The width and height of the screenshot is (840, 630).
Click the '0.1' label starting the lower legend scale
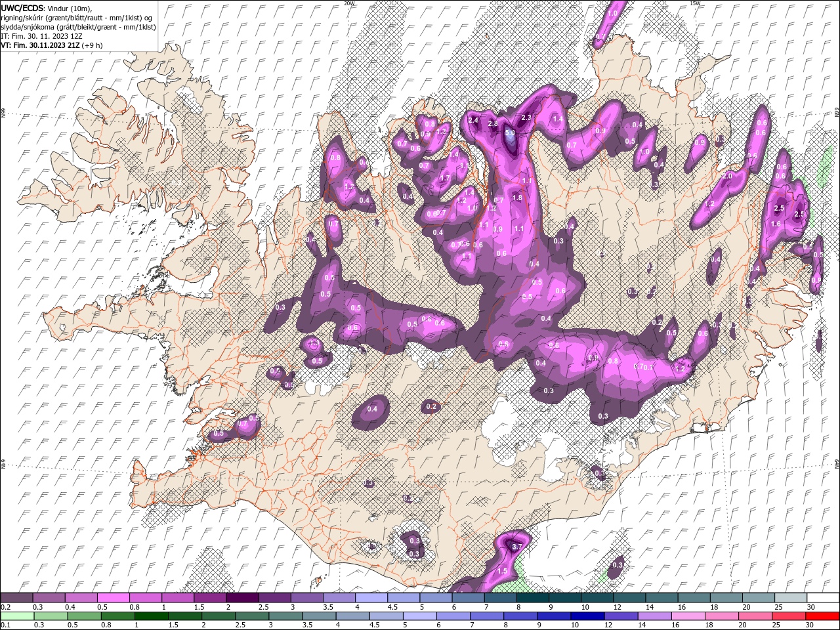pos(6,625)
